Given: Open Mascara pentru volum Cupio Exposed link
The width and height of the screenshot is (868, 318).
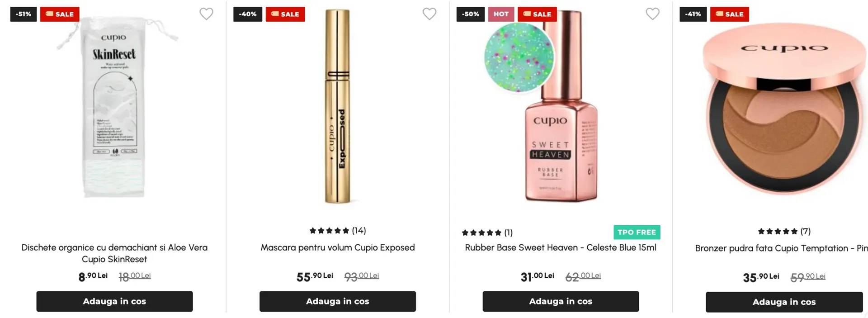Looking at the screenshot, I should click(x=338, y=247).
